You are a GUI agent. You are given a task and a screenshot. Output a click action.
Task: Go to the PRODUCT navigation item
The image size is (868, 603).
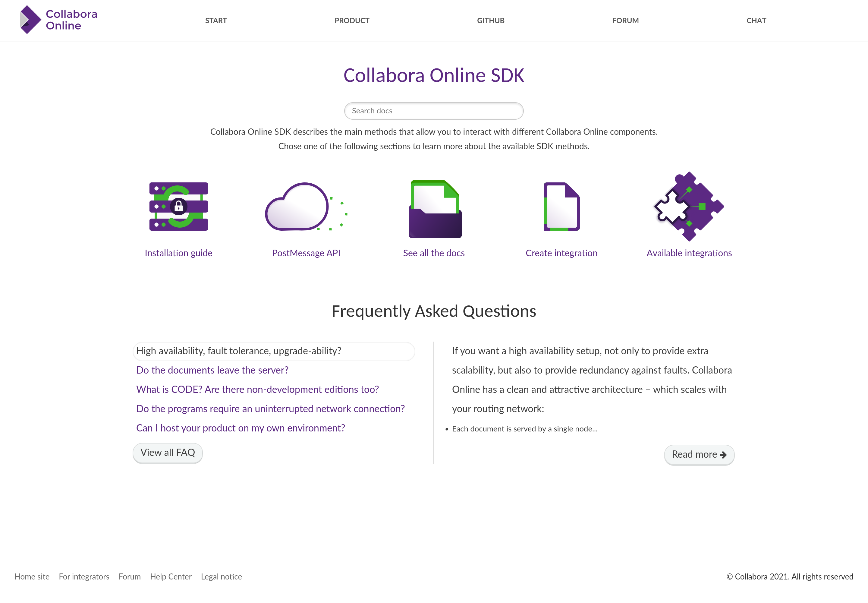point(352,21)
